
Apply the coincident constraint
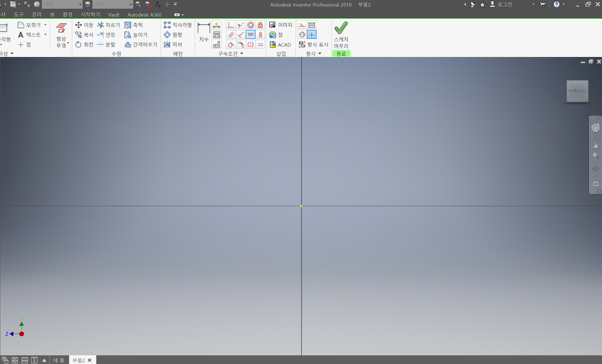point(230,25)
